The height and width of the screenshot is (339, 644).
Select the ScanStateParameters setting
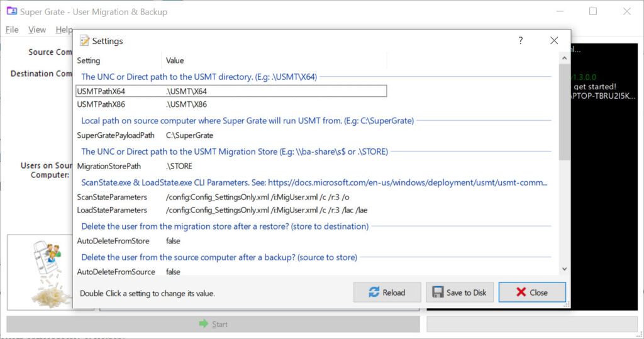(231, 197)
